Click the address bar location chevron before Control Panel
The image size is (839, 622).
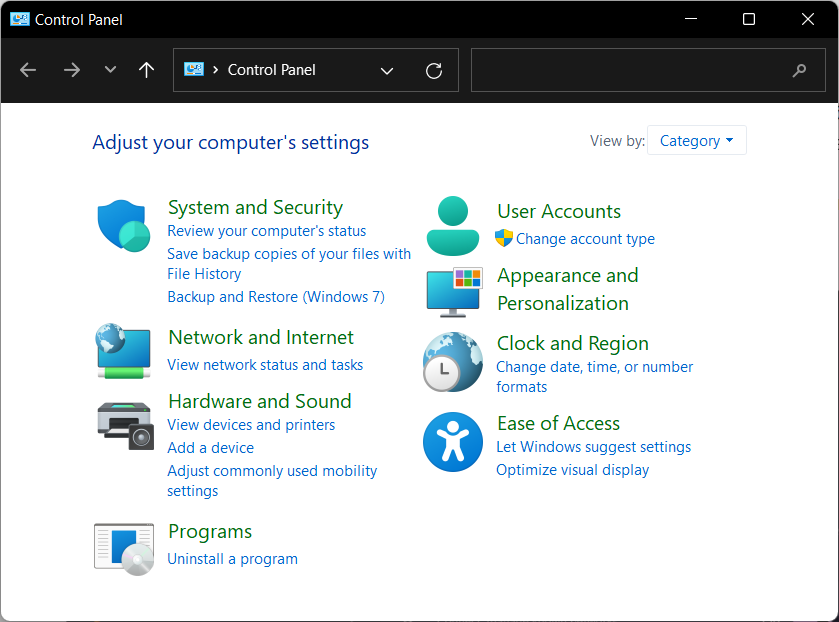[216, 70]
